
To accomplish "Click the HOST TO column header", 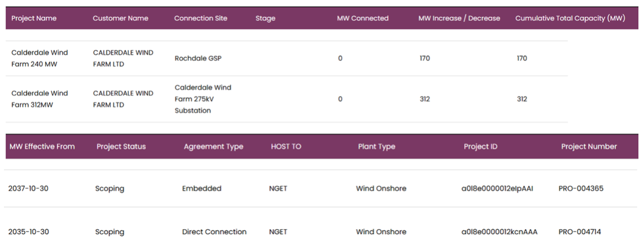I will (286, 146).
